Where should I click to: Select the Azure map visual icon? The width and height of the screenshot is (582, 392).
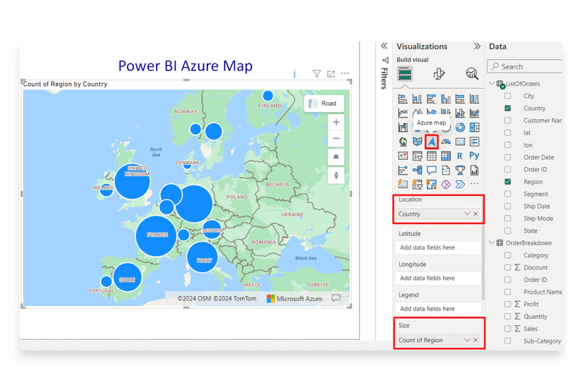(432, 142)
